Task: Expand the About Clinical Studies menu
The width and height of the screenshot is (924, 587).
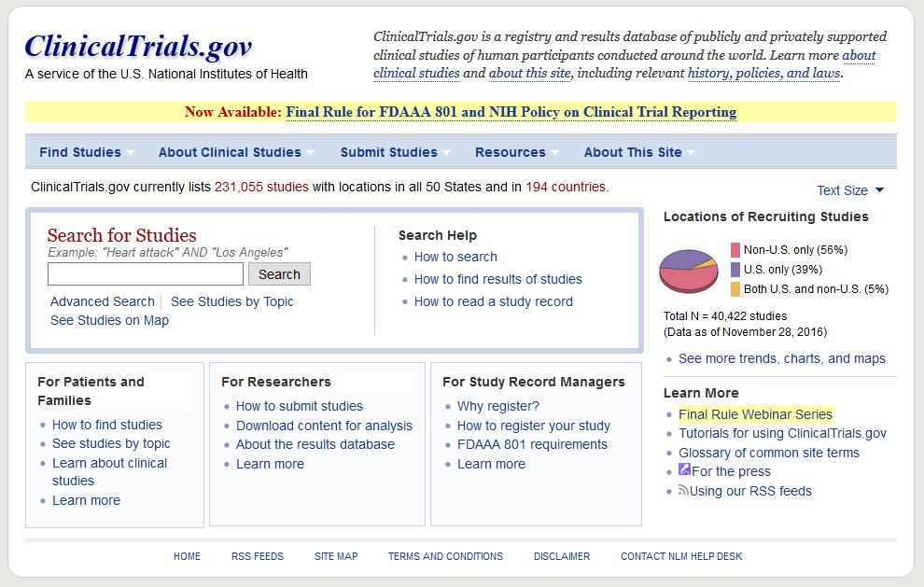Action: click(236, 153)
